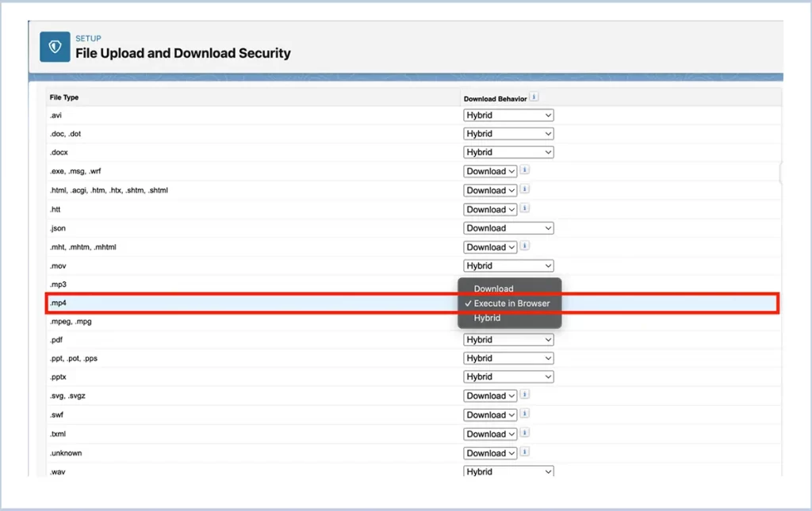The width and height of the screenshot is (812, 511).
Task: Click info icon in .swf row
Action: click(x=525, y=414)
